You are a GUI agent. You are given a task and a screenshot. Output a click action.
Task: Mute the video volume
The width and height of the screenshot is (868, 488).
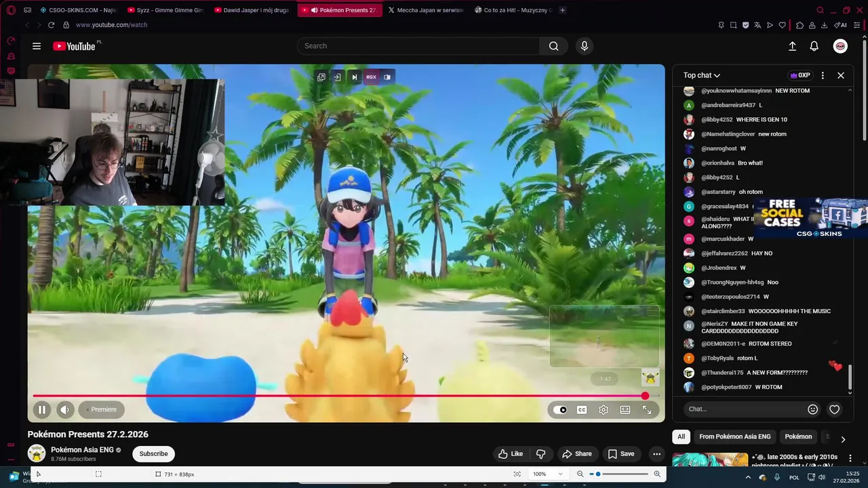coord(65,409)
